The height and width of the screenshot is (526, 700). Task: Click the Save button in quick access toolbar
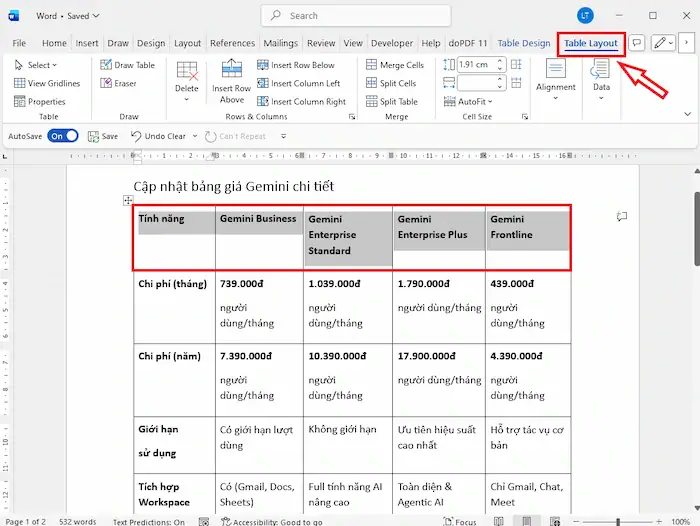102,136
